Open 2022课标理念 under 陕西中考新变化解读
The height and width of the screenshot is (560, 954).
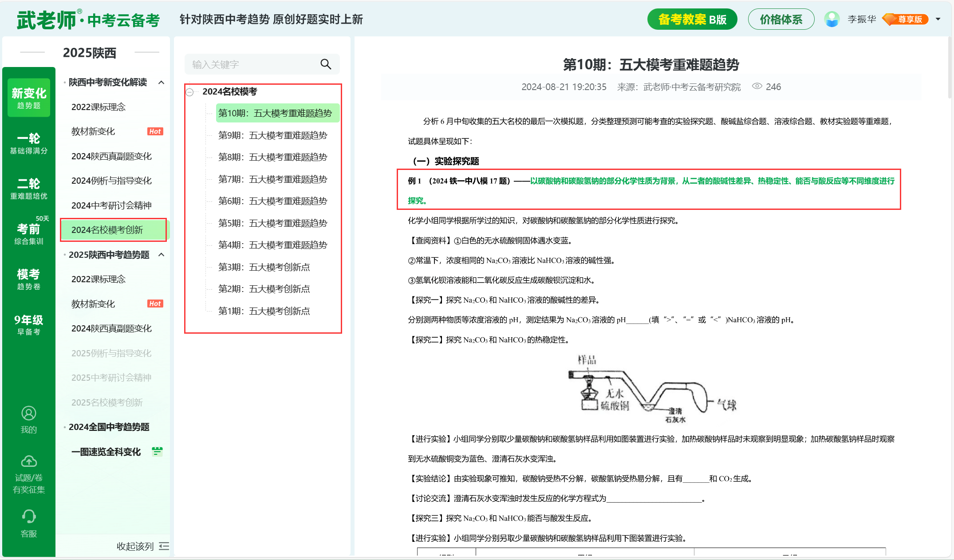99,107
